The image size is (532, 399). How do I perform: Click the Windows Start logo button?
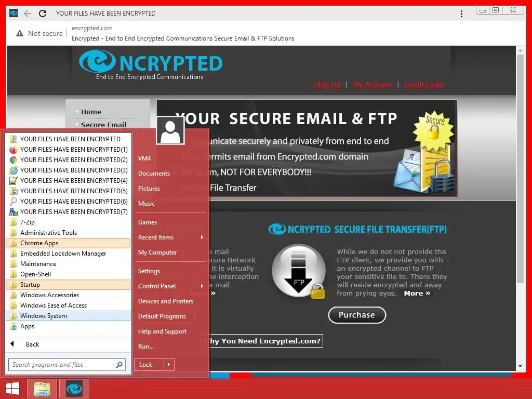[x=12, y=389]
